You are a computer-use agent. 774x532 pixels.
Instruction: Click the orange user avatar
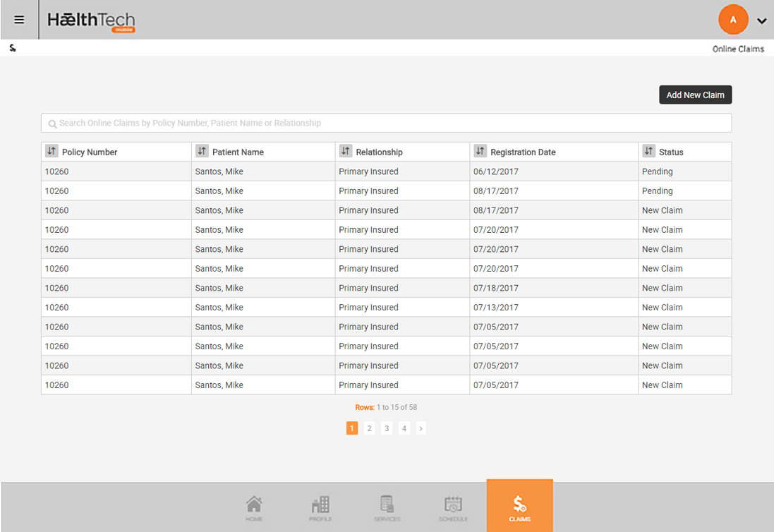pos(733,20)
